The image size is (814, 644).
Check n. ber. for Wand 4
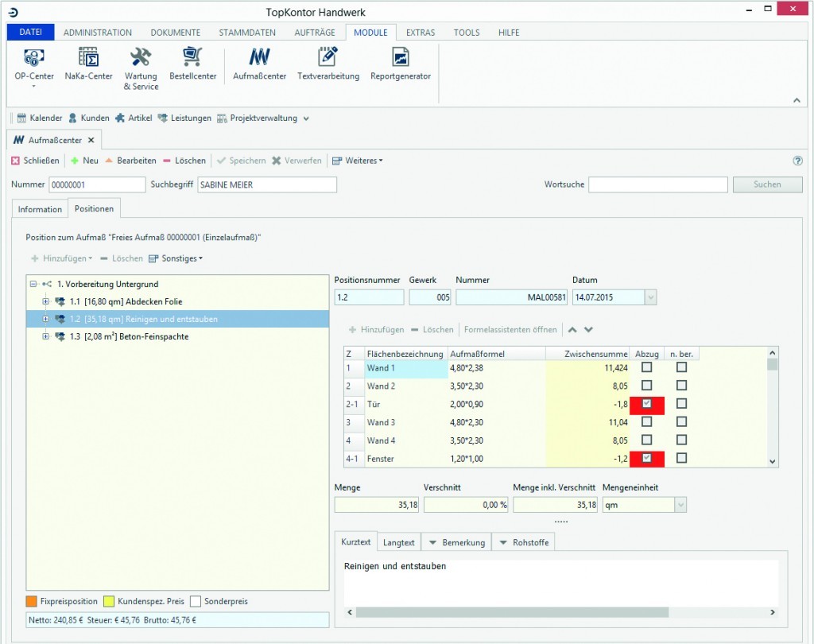coord(682,440)
